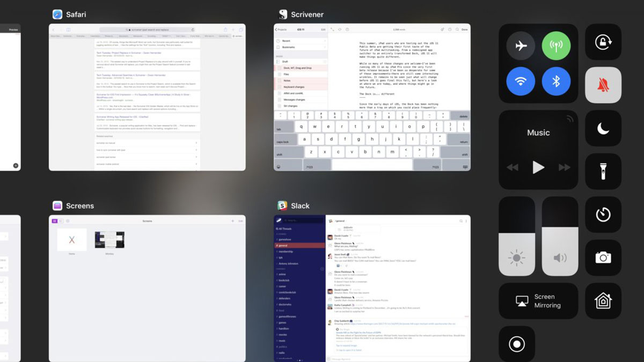Toggle Airplane Mode in Control Center
This screenshot has width=644, height=362.
click(521, 46)
